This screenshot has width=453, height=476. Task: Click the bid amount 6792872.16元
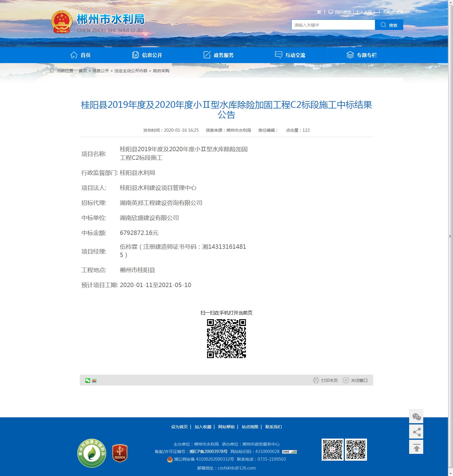pyautogui.click(x=139, y=233)
